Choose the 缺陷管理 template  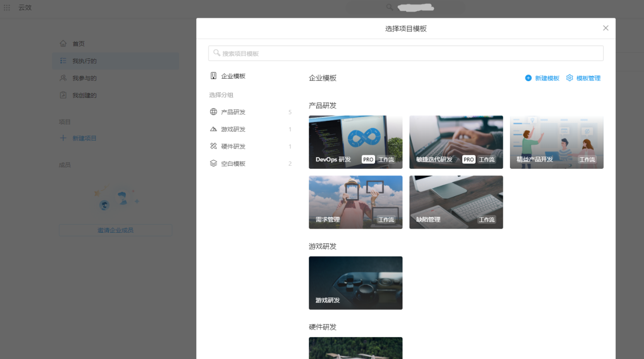tap(456, 202)
